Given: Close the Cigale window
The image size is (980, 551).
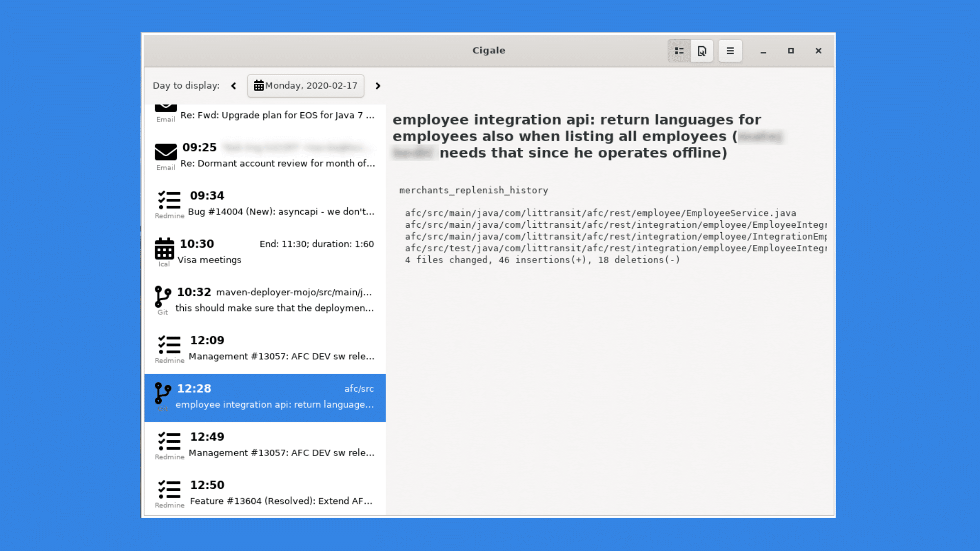Looking at the screenshot, I should [x=818, y=51].
